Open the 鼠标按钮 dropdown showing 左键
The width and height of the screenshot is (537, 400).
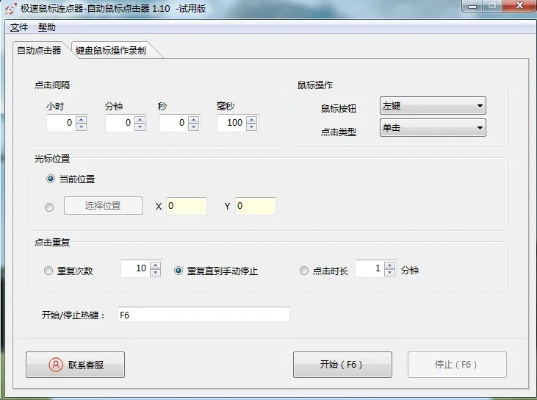click(433, 105)
